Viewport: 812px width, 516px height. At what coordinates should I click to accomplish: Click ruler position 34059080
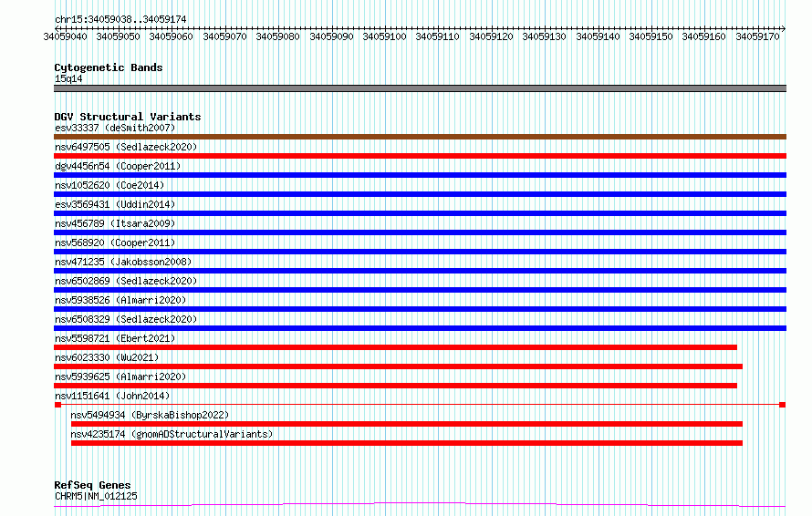pyautogui.click(x=277, y=36)
